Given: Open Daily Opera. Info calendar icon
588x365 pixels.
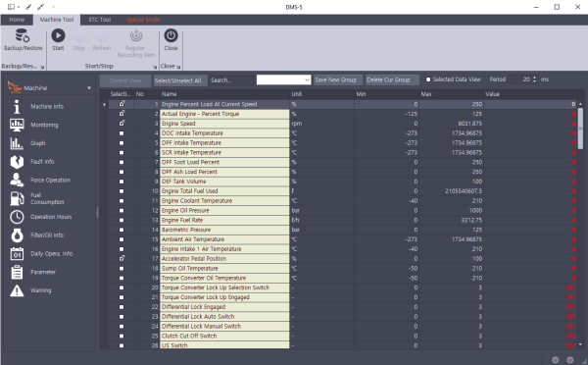Looking at the screenshot, I should tap(17, 253).
